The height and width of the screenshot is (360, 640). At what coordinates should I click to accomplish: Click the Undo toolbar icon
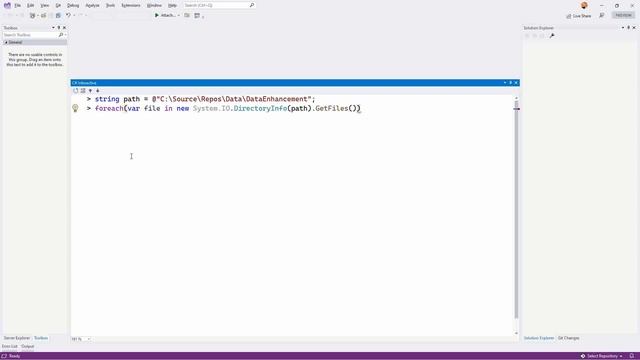coord(68,16)
